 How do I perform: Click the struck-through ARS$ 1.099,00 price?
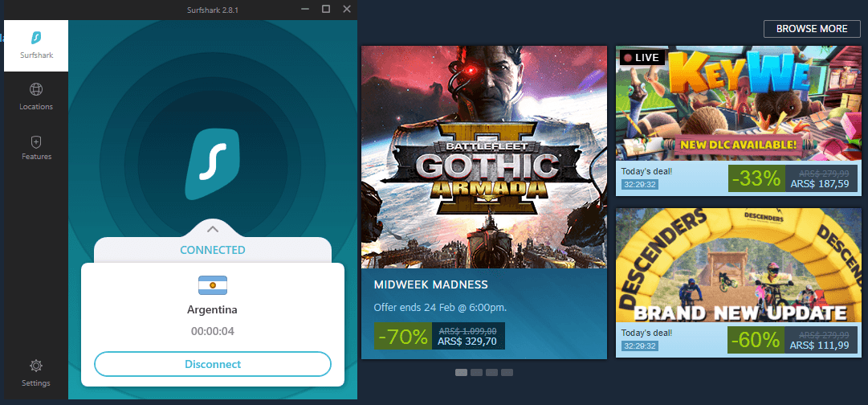click(467, 331)
